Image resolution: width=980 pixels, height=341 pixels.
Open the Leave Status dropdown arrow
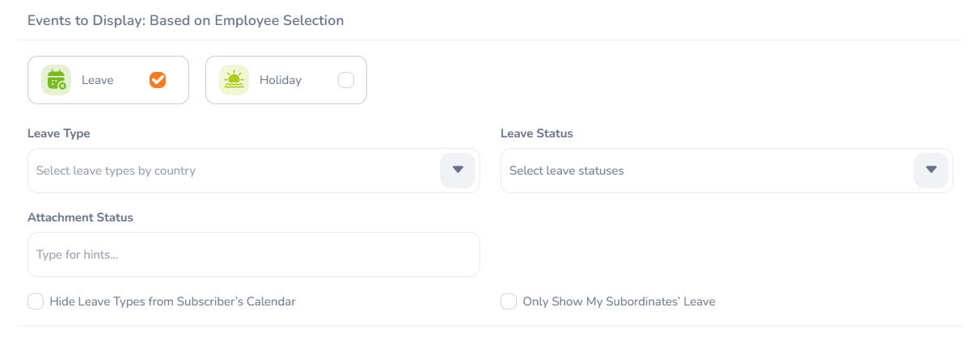tap(931, 170)
